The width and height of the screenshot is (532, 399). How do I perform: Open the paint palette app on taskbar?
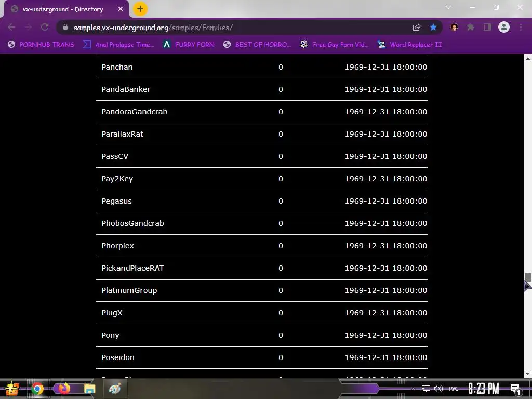pos(115,389)
